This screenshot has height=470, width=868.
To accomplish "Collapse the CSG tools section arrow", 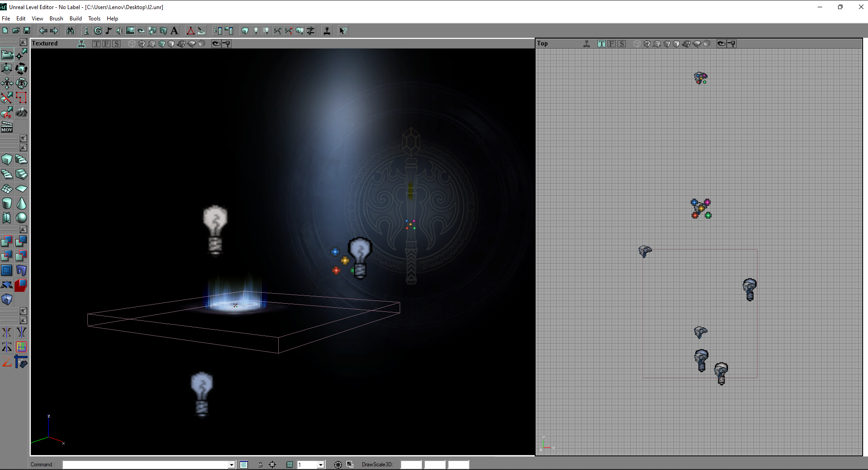I will coord(23,229).
